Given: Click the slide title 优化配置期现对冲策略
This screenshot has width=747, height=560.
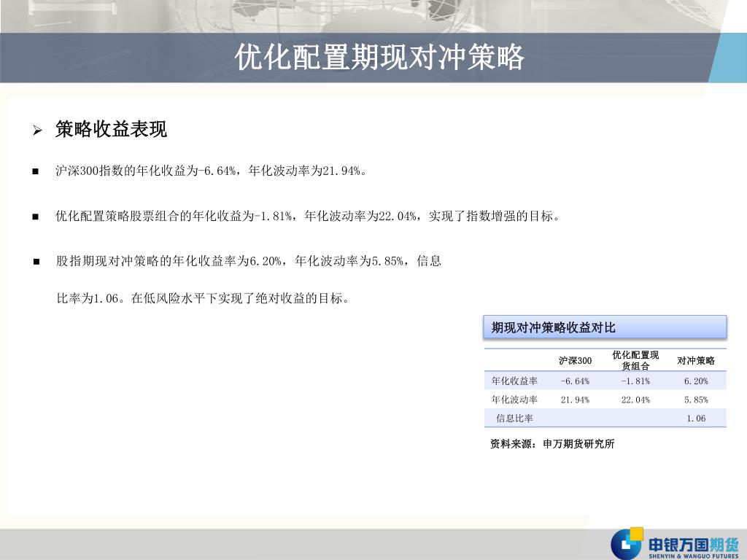Looking at the screenshot, I should 379,57.
